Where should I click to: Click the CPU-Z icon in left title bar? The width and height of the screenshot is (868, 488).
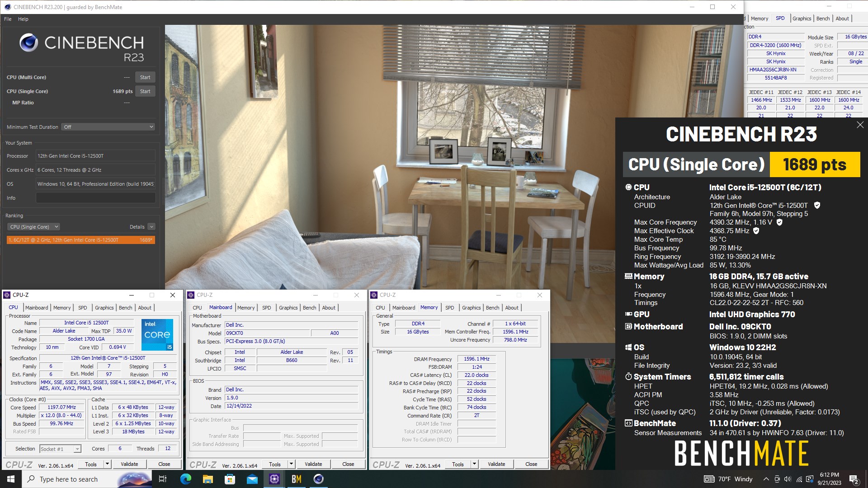pyautogui.click(x=7, y=295)
